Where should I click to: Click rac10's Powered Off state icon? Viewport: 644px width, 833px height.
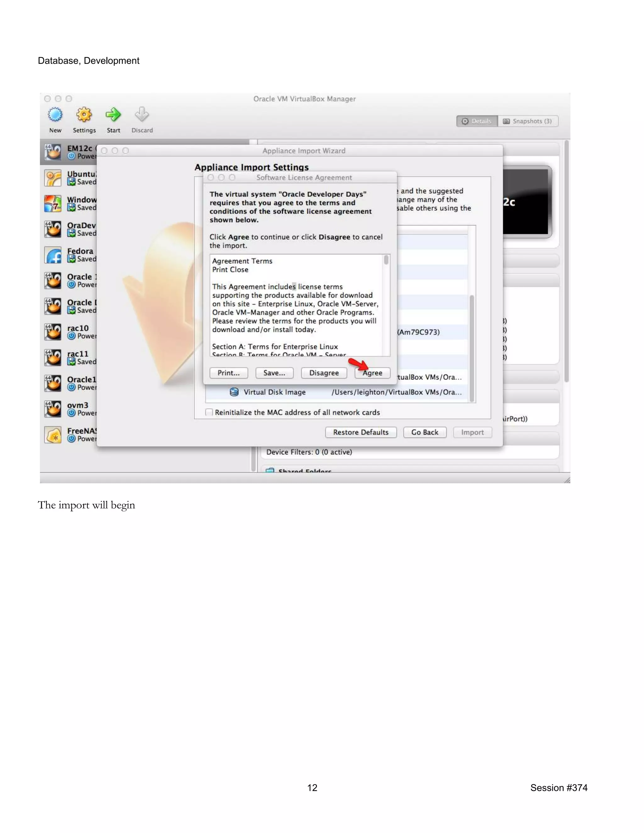(x=71, y=336)
